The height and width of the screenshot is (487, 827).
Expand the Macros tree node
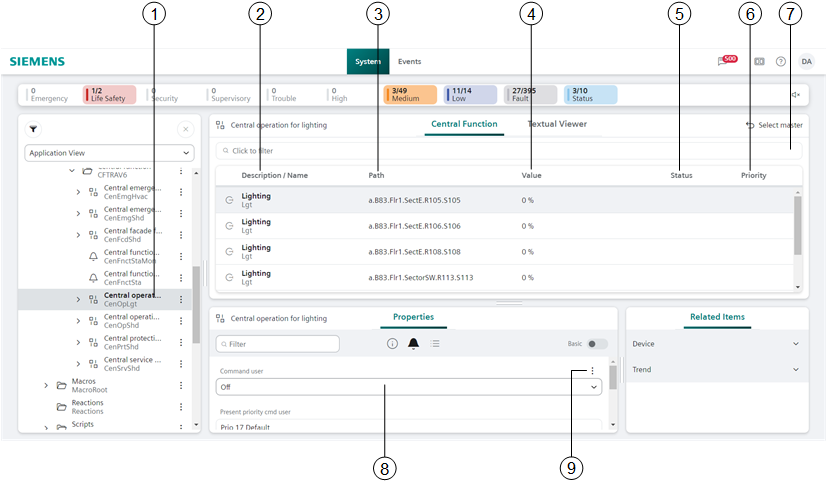pos(46,385)
